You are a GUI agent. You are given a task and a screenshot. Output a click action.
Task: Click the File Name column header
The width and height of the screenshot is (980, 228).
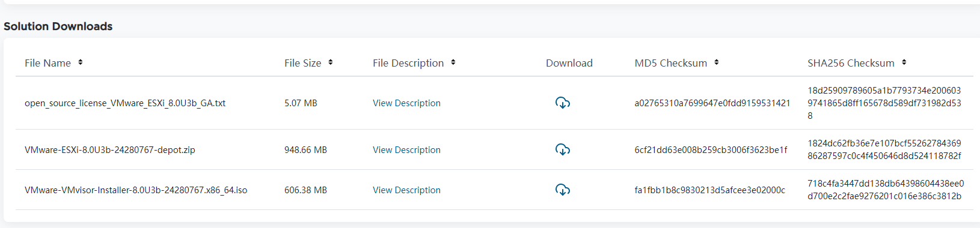[47, 63]
